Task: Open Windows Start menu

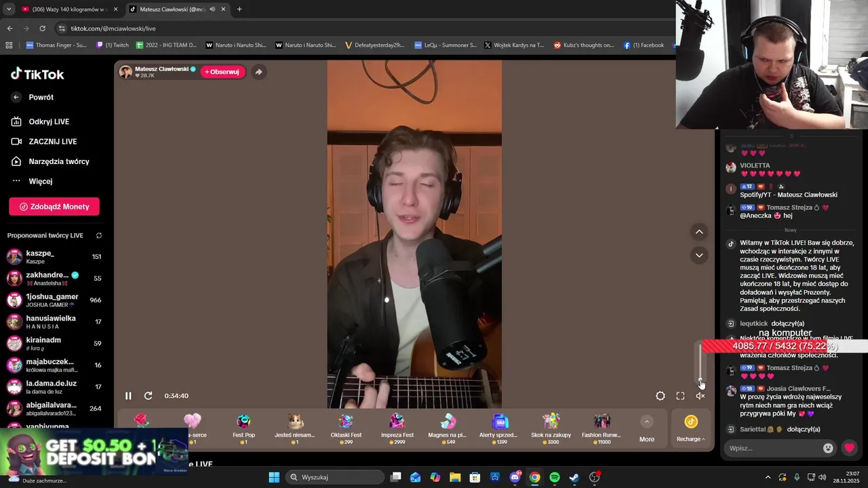Action: click(x=274, y=477)
